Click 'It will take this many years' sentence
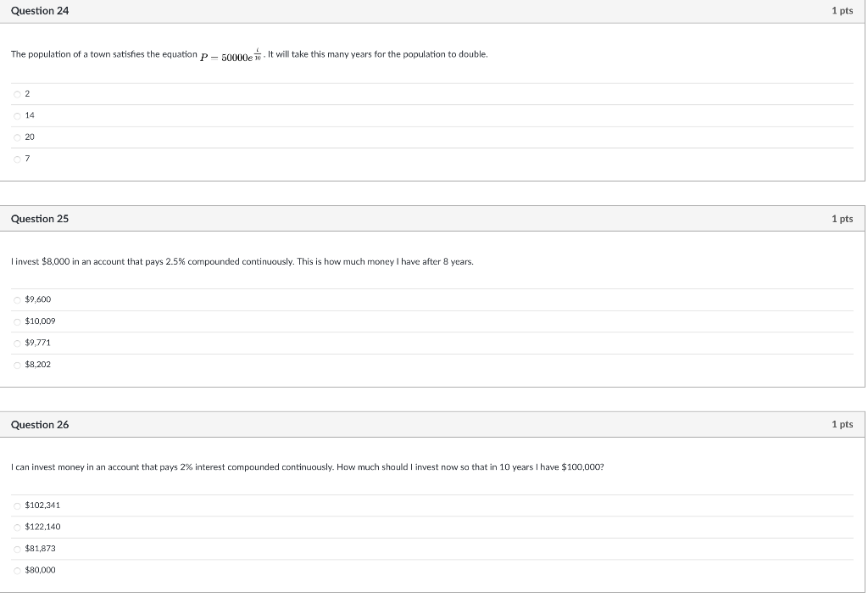 (x=377, y=54)
